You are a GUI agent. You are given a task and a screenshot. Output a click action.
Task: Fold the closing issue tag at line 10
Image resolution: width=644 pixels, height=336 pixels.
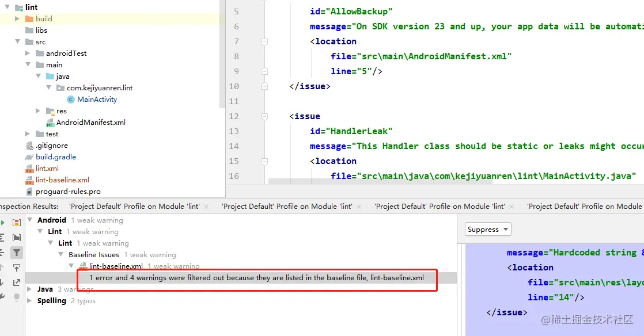tap(264, 86)
